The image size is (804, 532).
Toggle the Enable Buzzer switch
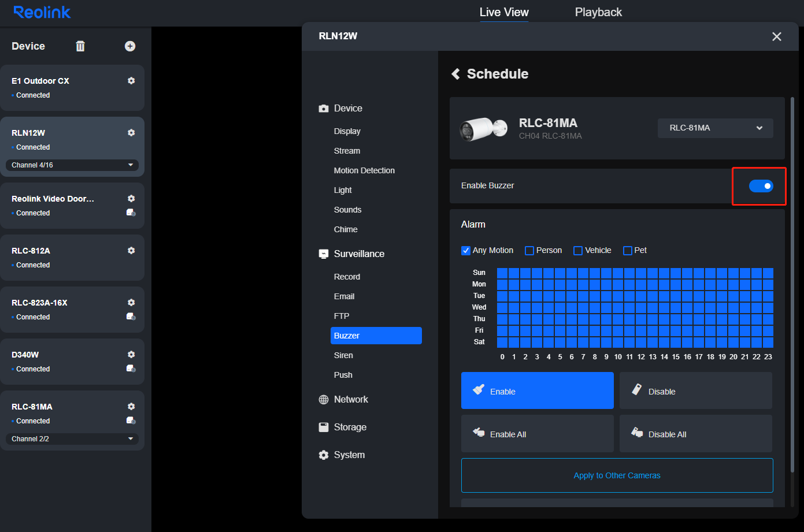click(x=761, y=186)
